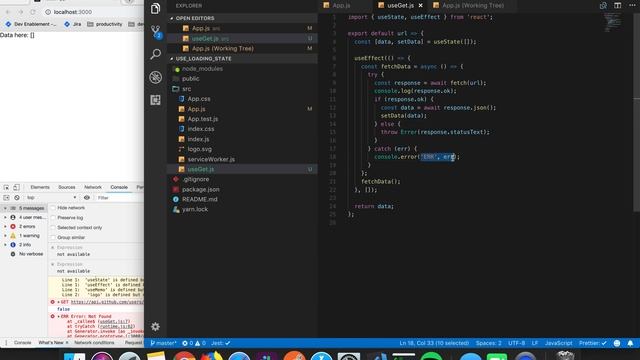The image size is (640, 360).
Task: Open the What's New drawer tab
Action: tap(51, 342)
